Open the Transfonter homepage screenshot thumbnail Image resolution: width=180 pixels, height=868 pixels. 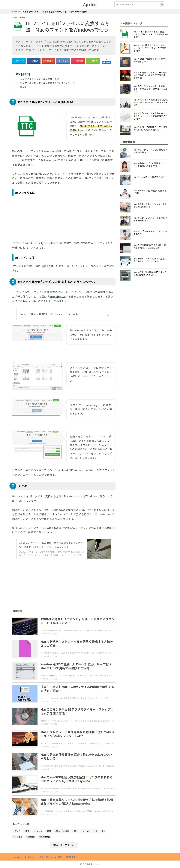(37, 333)
